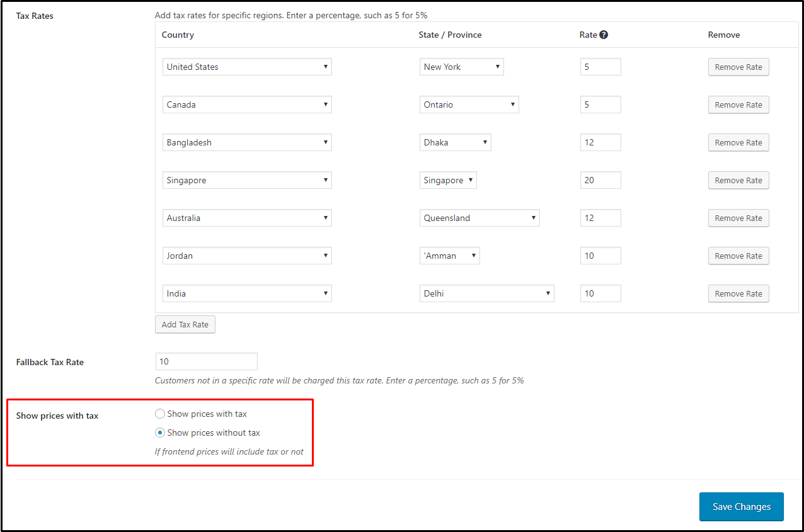
Task: Open the Jordan country dropdown
Action: pyautogui.click(x=246, y=256)
